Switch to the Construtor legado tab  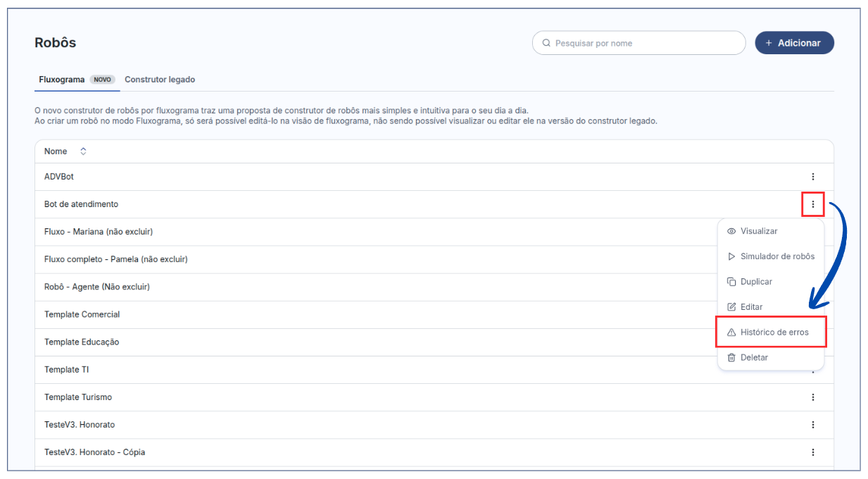[x=160, y=80]
